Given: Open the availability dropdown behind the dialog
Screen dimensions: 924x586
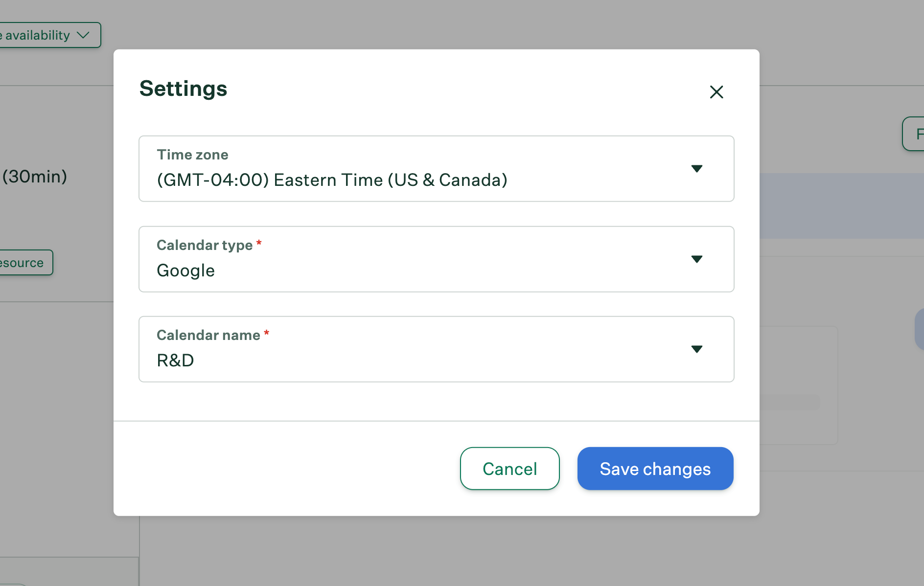Looking at the screenshot, I should 50,35.
